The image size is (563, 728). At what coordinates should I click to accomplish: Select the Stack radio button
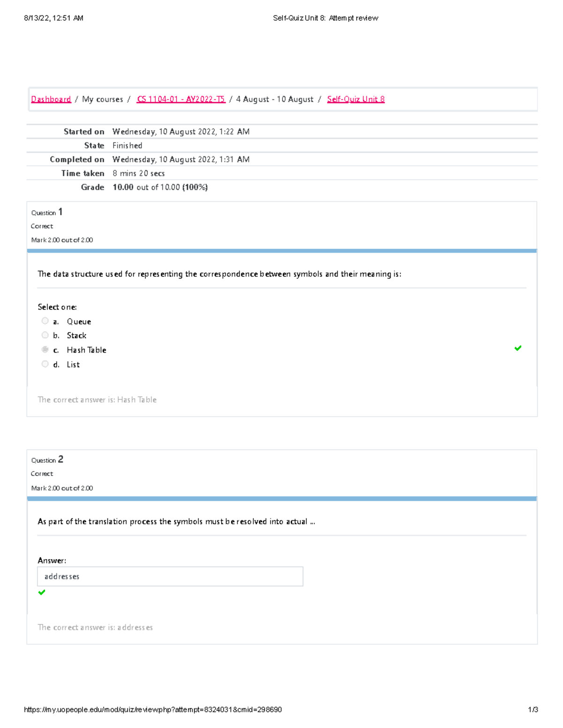click(45, 335)
